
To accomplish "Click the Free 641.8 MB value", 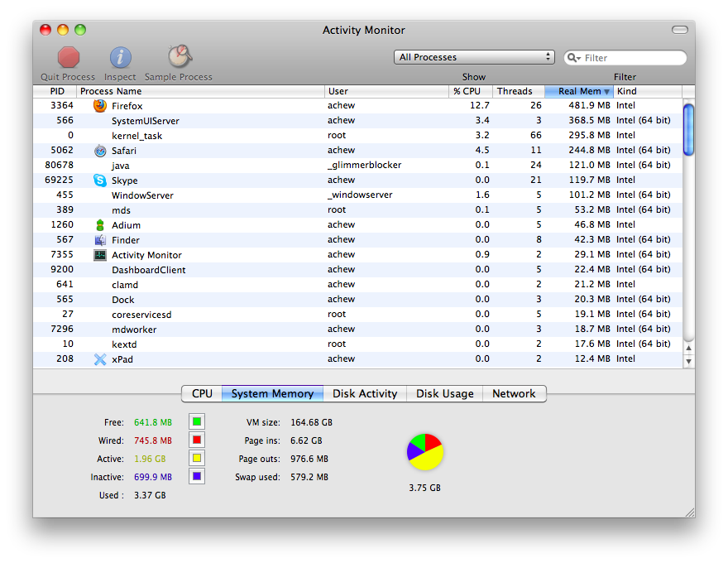I will point(153,422).
